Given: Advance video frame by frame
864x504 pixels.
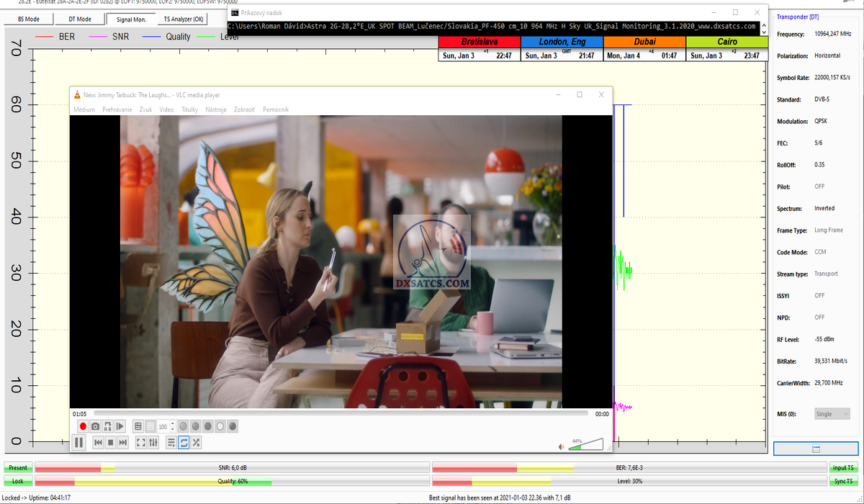Looking at the screenshot, I should coord(120,426).
